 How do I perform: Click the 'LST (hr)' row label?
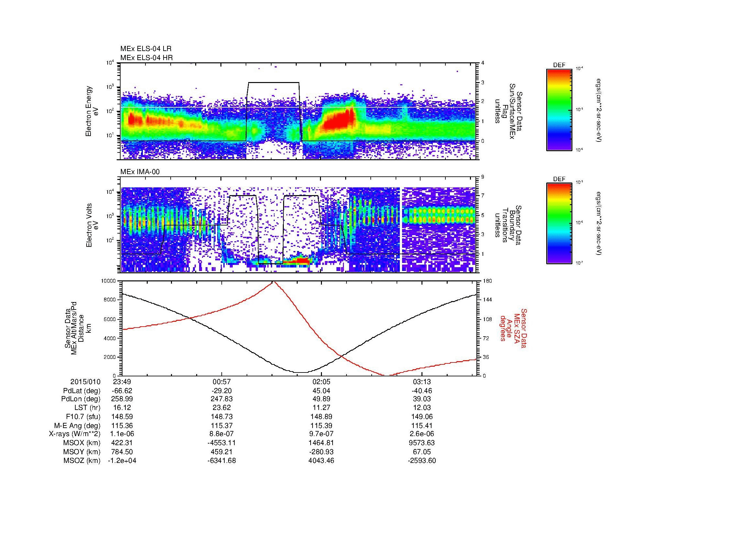tap(87, 408)
